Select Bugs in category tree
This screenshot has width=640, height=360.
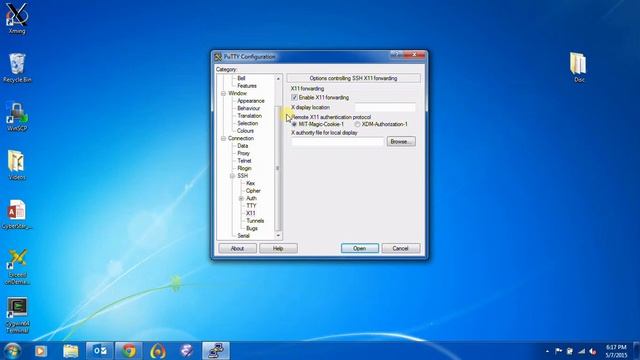coord(252,228)
